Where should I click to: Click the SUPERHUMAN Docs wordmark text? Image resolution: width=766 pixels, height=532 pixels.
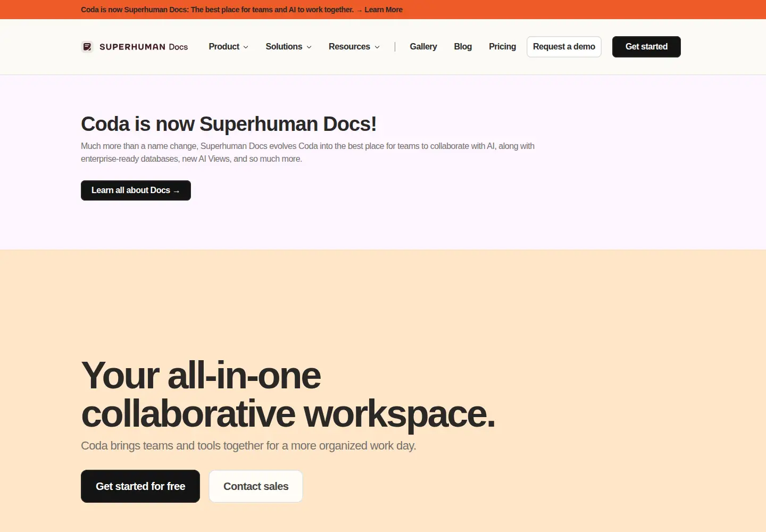coord(144,47)
